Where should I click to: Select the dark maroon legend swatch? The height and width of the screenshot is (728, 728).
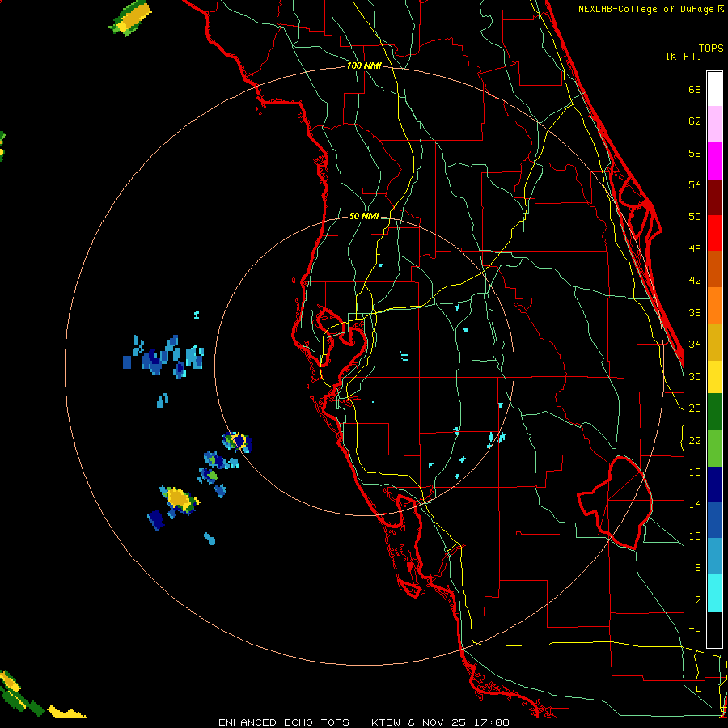click(x=714, y=197)
